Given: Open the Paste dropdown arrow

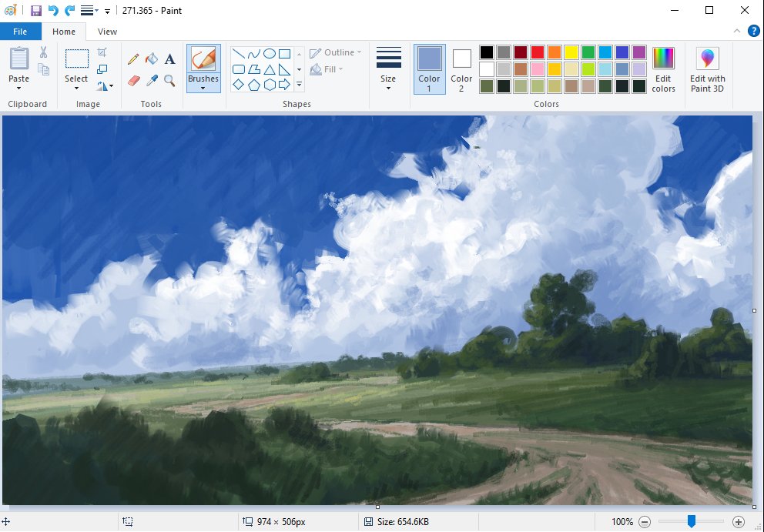Looking at the screenshot, I should (x=19, y=89).
